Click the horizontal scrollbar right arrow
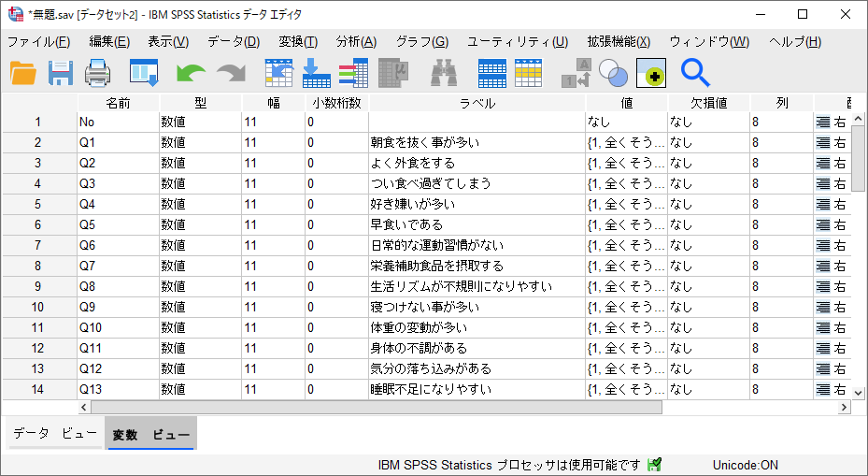 [845, 408]
